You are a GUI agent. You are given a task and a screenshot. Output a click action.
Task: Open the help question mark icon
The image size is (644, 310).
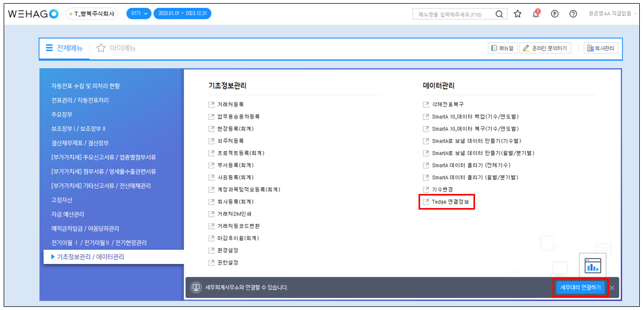click(x=573, y=14)
